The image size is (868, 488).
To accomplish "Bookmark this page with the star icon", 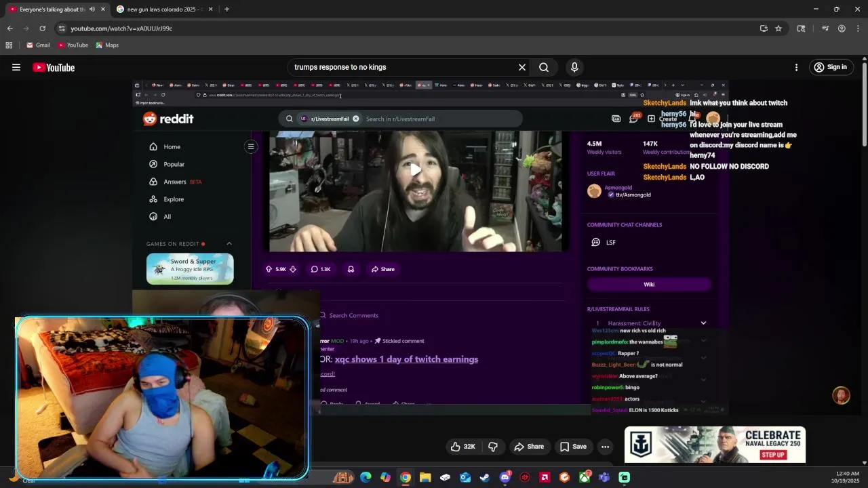I will click(x=778, y=28).
